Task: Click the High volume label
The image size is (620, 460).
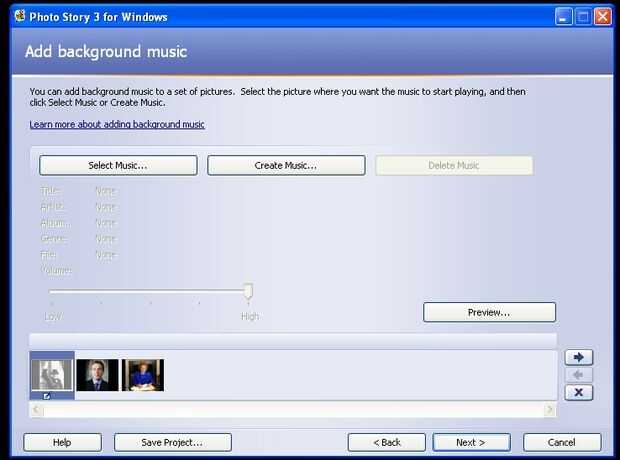Action: 250,316
